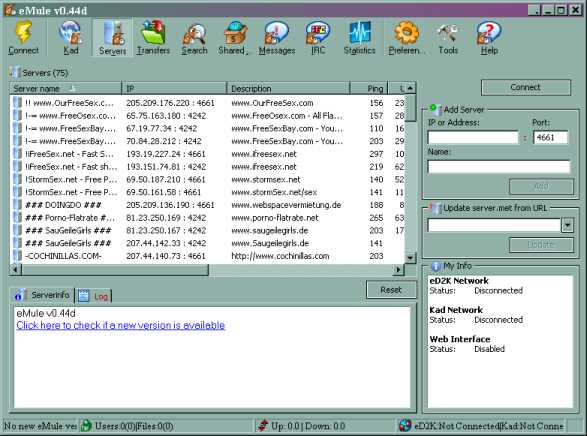Click the eD2K connection globe status icon
The width and height of the screenshot is (587, 436).
[405, 426]
